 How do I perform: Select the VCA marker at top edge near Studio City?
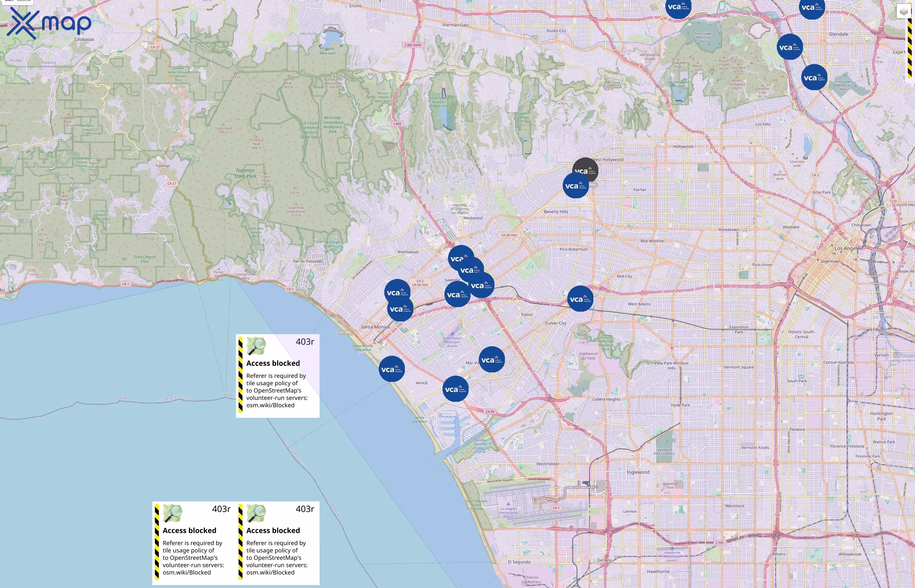coord(678,7)
